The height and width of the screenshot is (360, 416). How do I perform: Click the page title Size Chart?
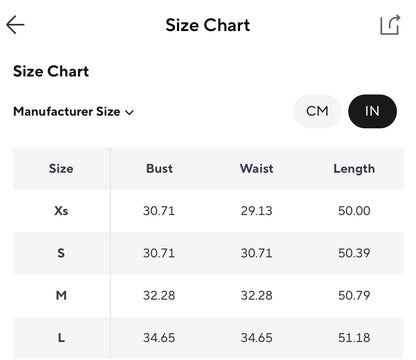tap(208, 25)
